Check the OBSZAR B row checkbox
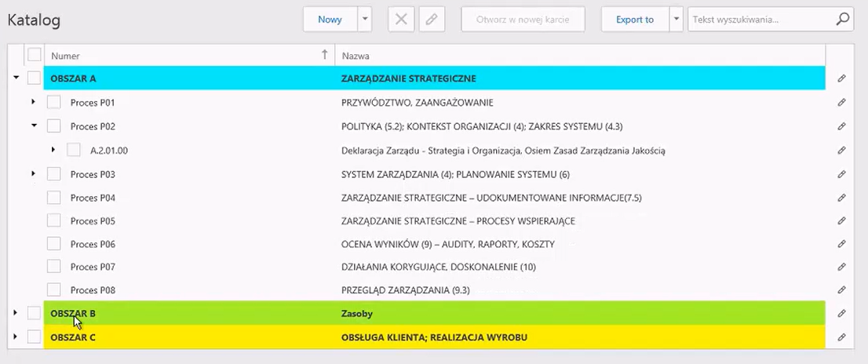 [x=35, y=313]
